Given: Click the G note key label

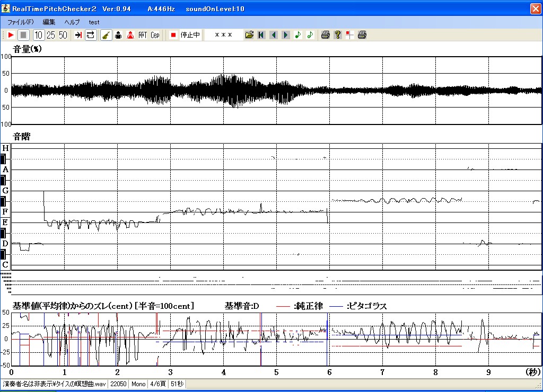Looking at the screenshot, I should [x=5, y=191].
